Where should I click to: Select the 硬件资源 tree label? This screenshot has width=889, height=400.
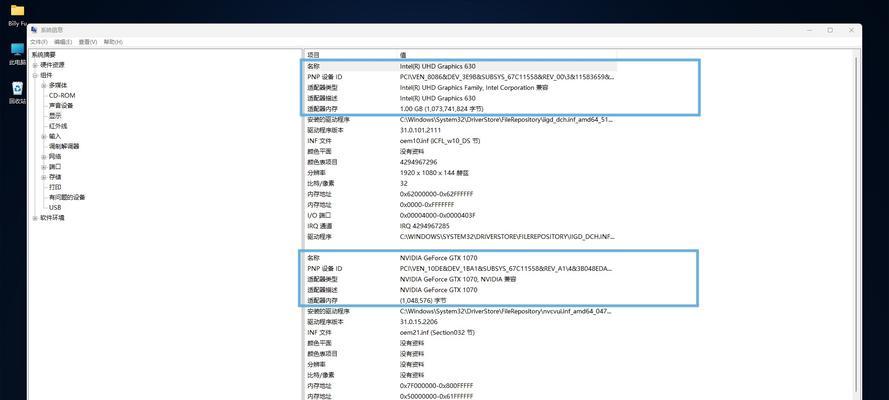click(52, 65)
